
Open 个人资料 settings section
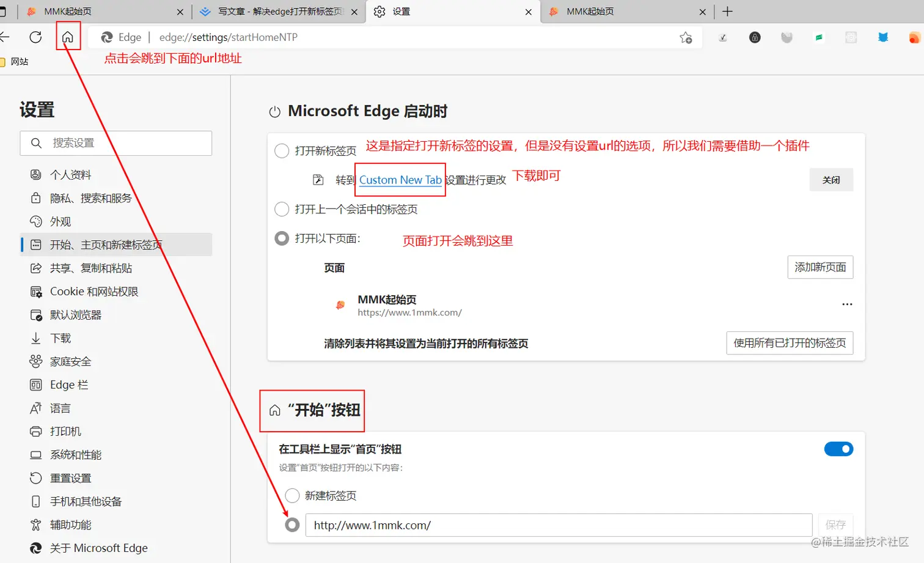[116, 175]
